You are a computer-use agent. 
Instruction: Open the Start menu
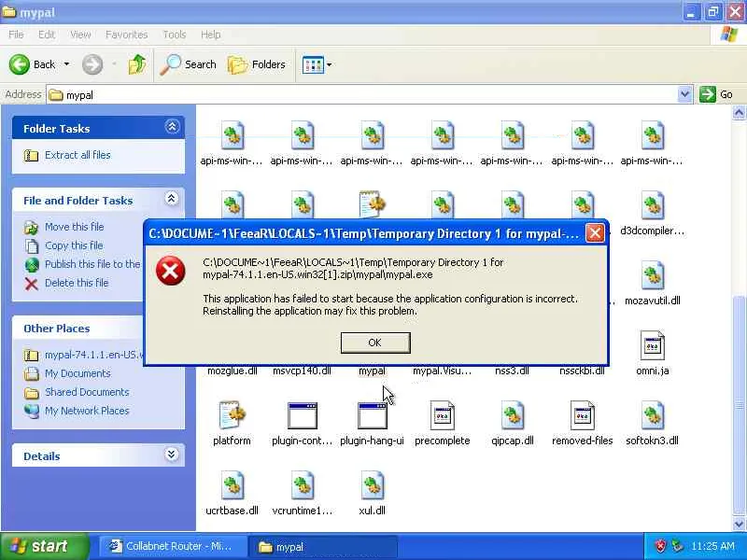click(44, 546)
